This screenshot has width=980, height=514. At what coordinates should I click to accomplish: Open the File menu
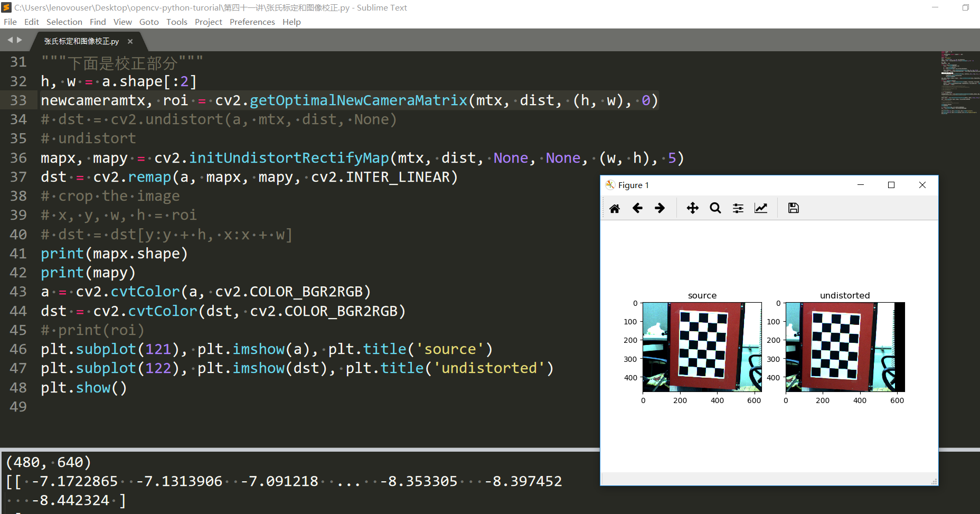tap(10, 22)
